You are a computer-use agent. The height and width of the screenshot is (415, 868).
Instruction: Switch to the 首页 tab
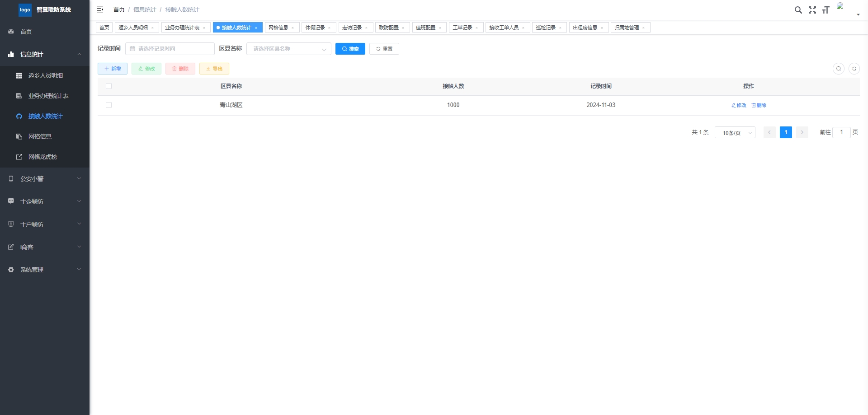click(104, 28)
